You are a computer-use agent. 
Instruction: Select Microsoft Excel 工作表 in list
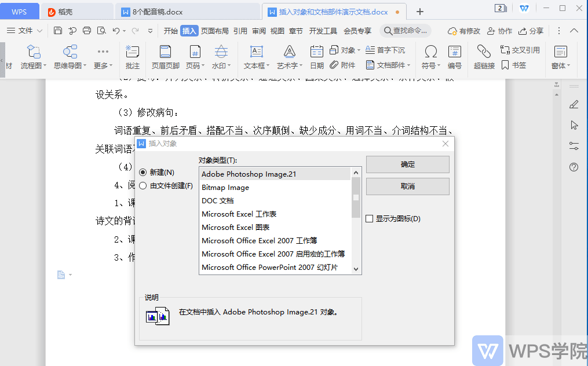point(275,214)
